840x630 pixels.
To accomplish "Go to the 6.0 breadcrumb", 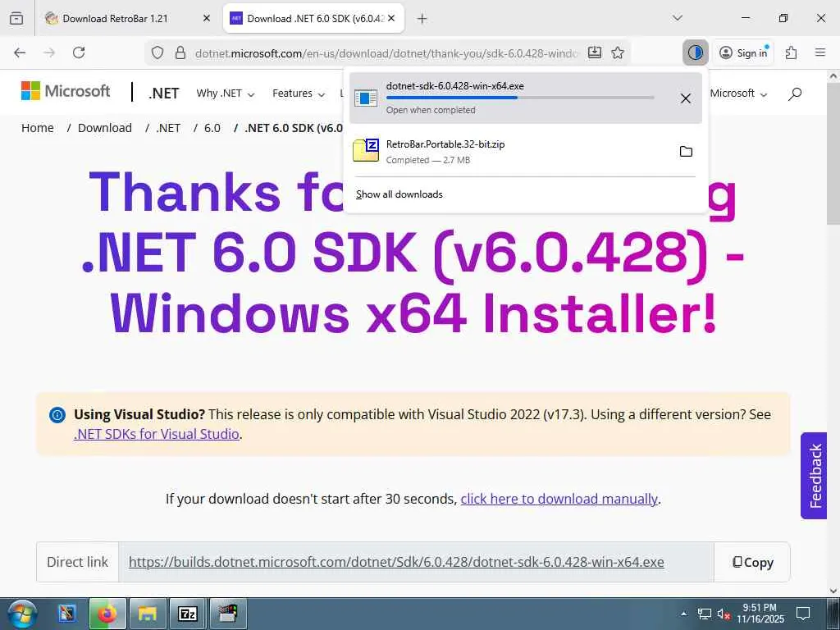I will pos(212,128).
